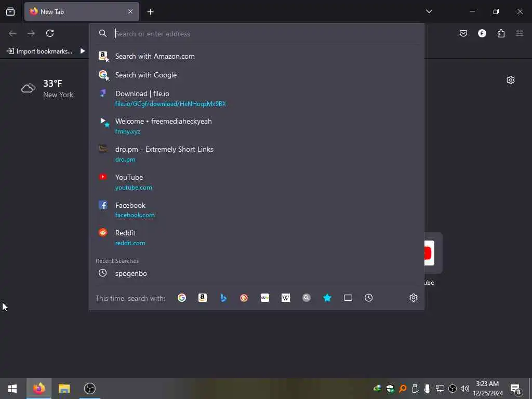Open search settings gear in dropdown
This screenshot has width=532, height=399.
point(413,298)
